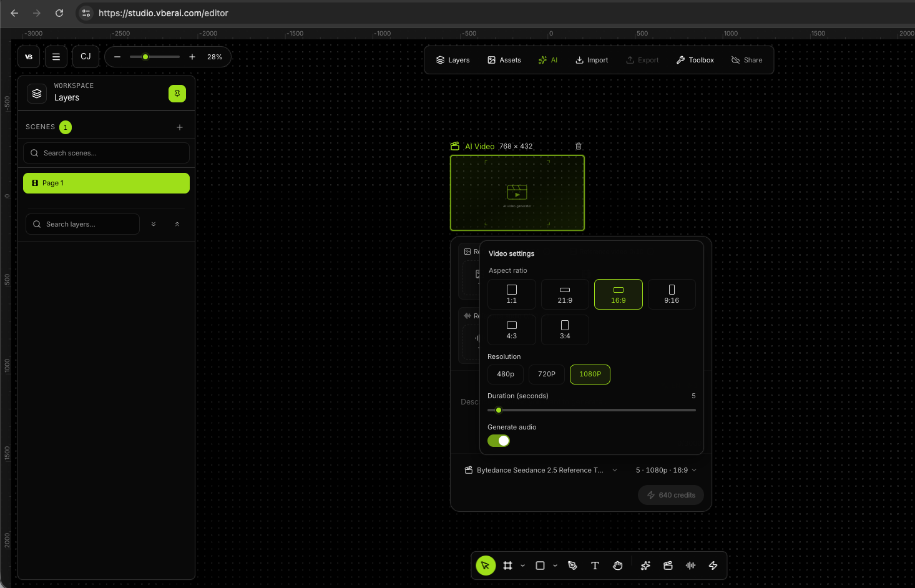Screen dimensions: 915x588
Task: Click the pin icon in Layers panel
Action: 177,94
